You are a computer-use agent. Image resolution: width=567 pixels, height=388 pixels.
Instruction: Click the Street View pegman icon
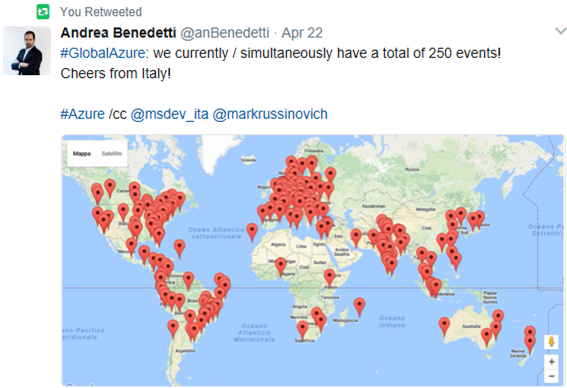551,342
